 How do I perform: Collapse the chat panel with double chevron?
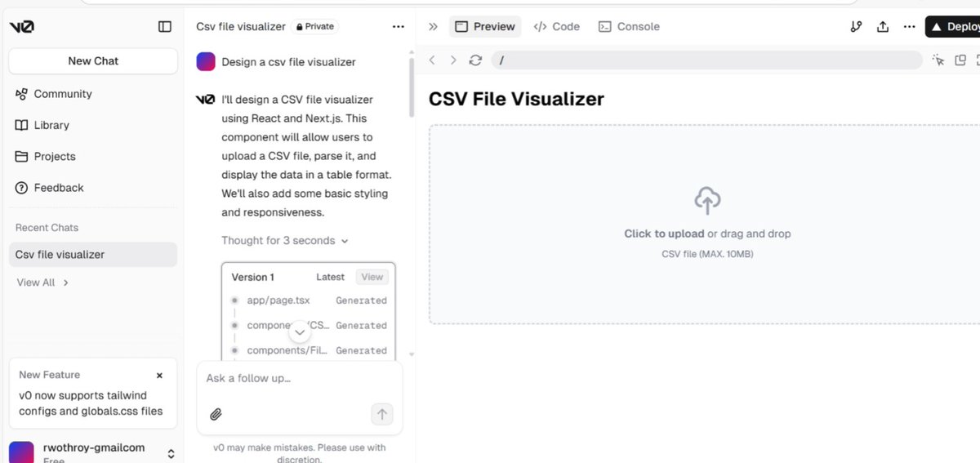tap(433, 27)
